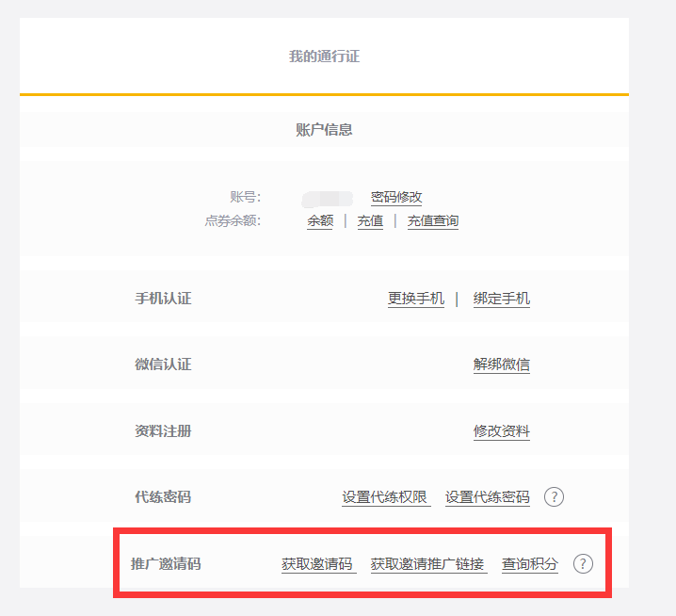Select the 手机认证 label

click(x=163, y=299)
